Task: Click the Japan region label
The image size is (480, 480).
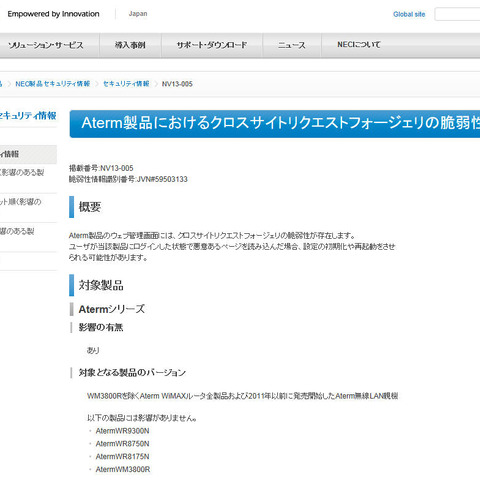Action: point(138,14)
